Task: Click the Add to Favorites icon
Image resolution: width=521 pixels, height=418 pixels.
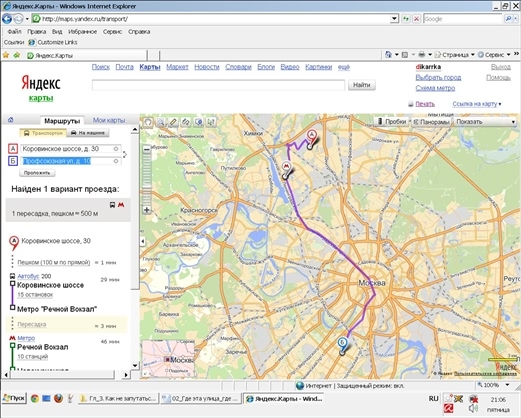Action: [16, 55]
